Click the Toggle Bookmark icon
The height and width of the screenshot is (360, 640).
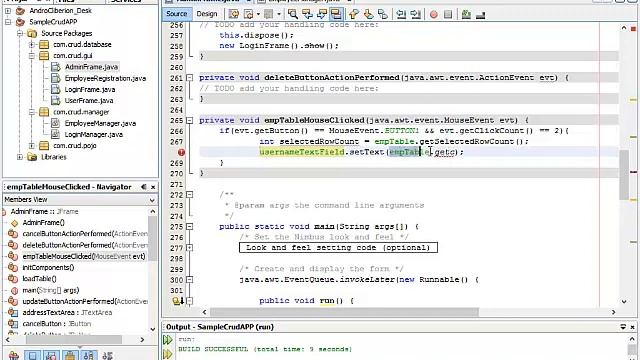383,14
